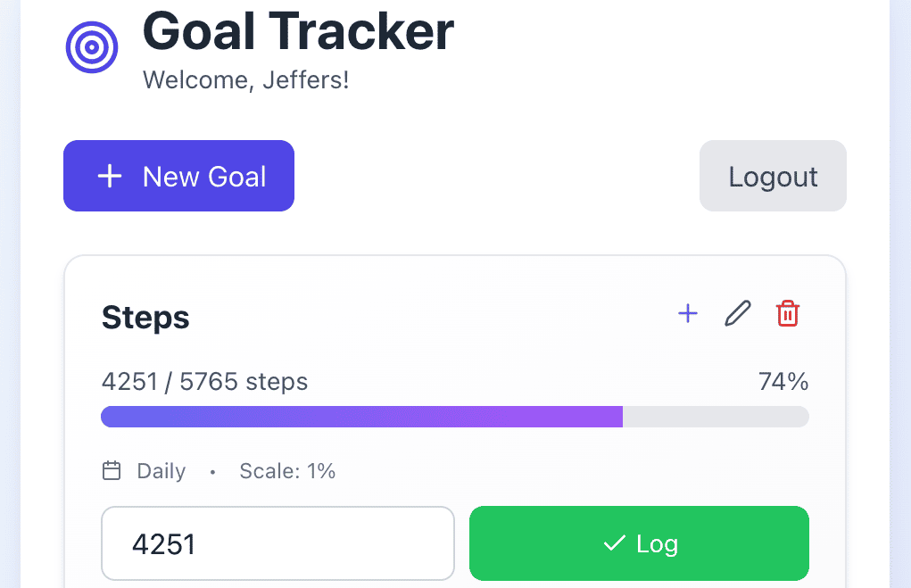Viewport: 911px width, 588px height.
Task: Click the red trash icon on Steps card
Action: [787, 313]
